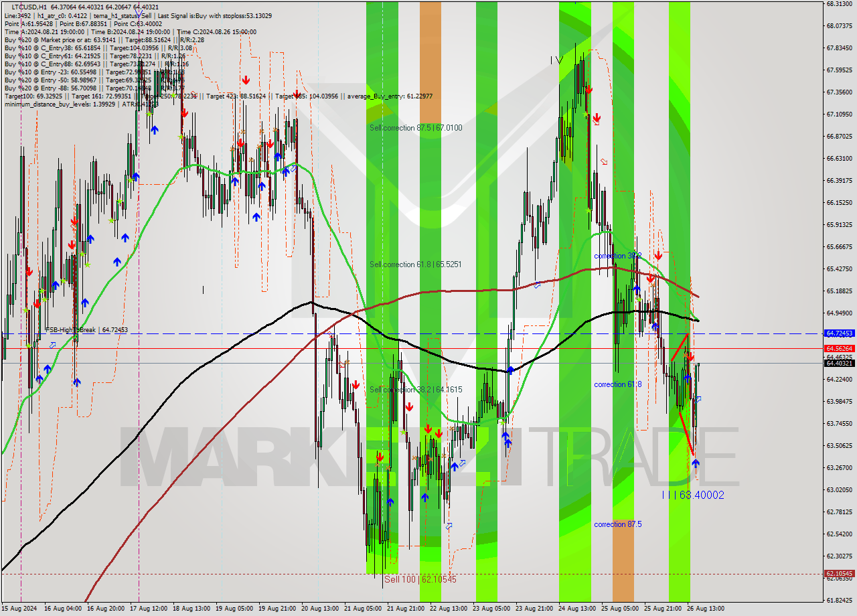Screen dimensions: 857x616
Task: Click the 67.35600 price axis value
Action: pyautogui.click(x=840, y=92)
